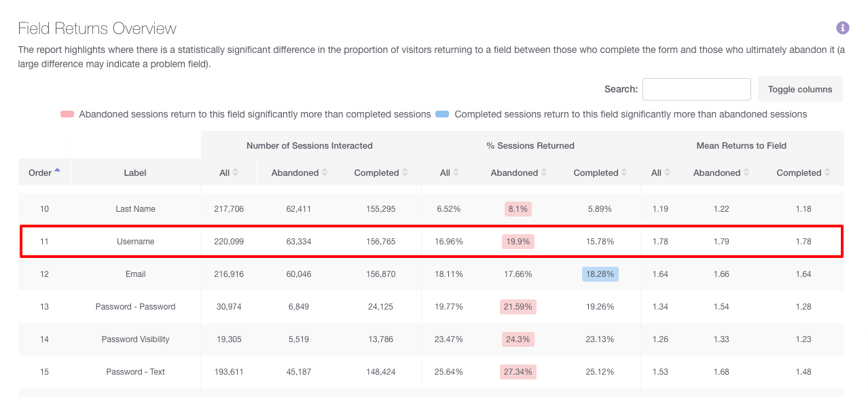Click the ascending sort arrow on Order column

coord(58,170)
